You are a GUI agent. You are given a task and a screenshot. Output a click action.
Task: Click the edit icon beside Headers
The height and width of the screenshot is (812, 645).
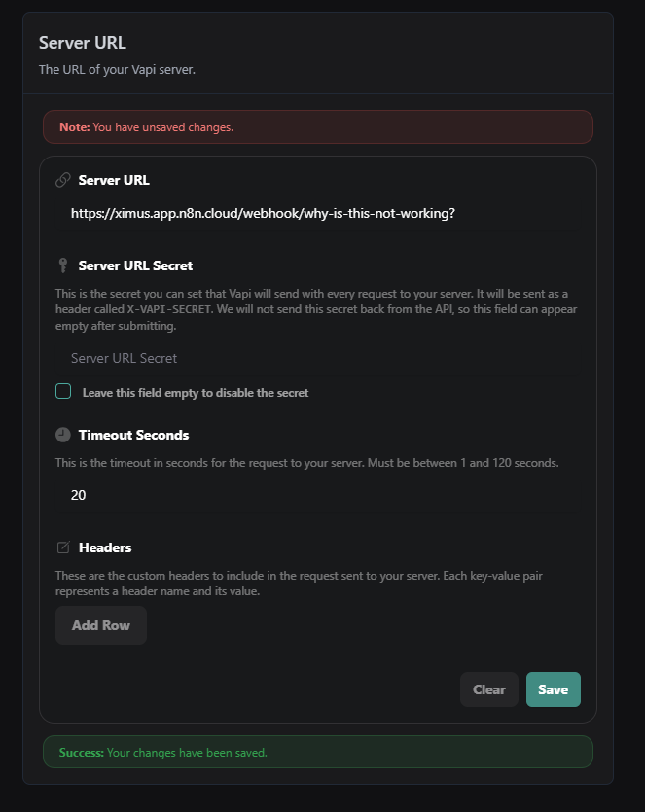click(63, 547)
